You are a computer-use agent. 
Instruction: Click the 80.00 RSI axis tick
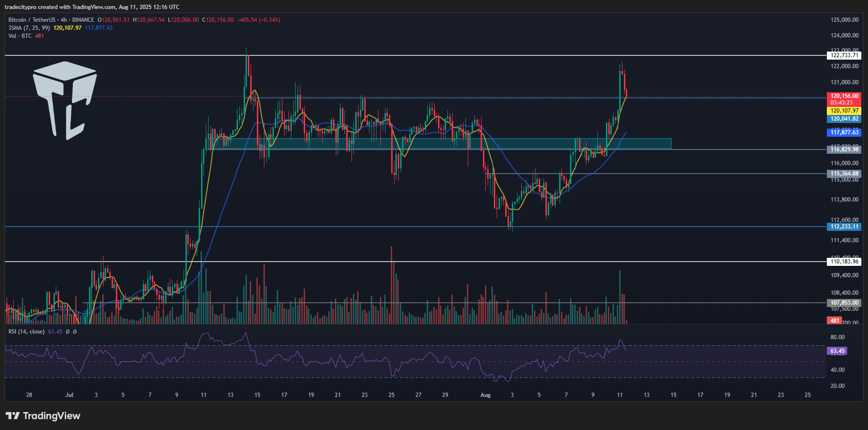click(837, 337)
